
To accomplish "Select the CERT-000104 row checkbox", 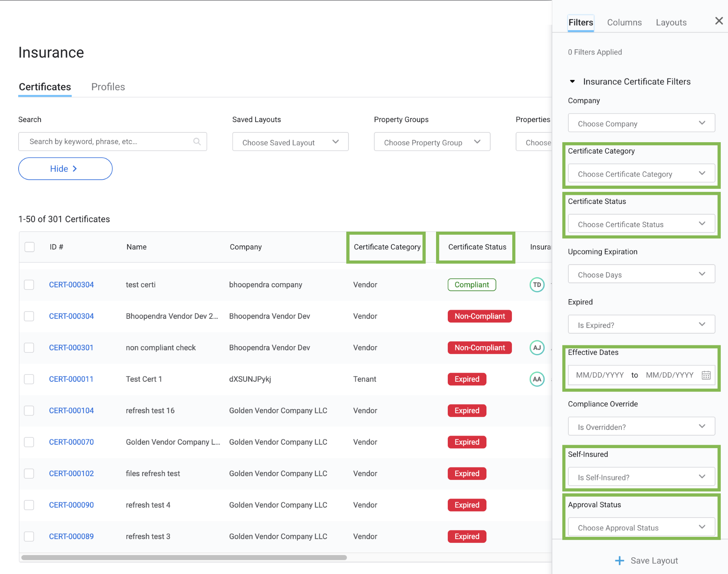I will point(29,411).
